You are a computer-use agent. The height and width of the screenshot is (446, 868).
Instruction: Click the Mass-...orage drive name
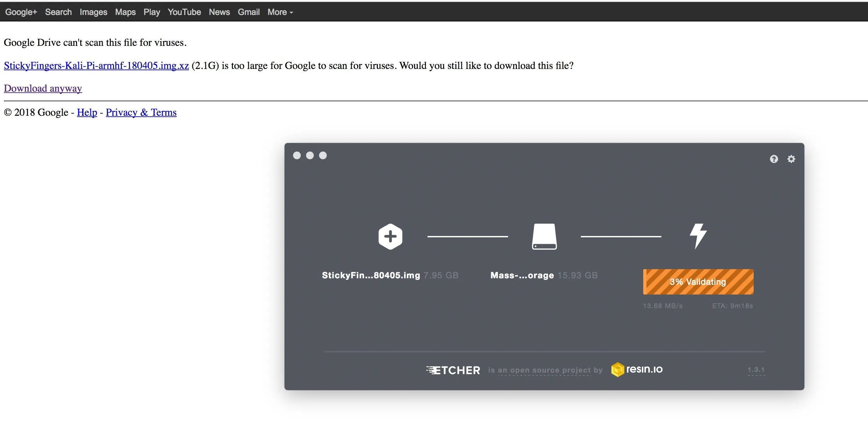coord(522,275)
